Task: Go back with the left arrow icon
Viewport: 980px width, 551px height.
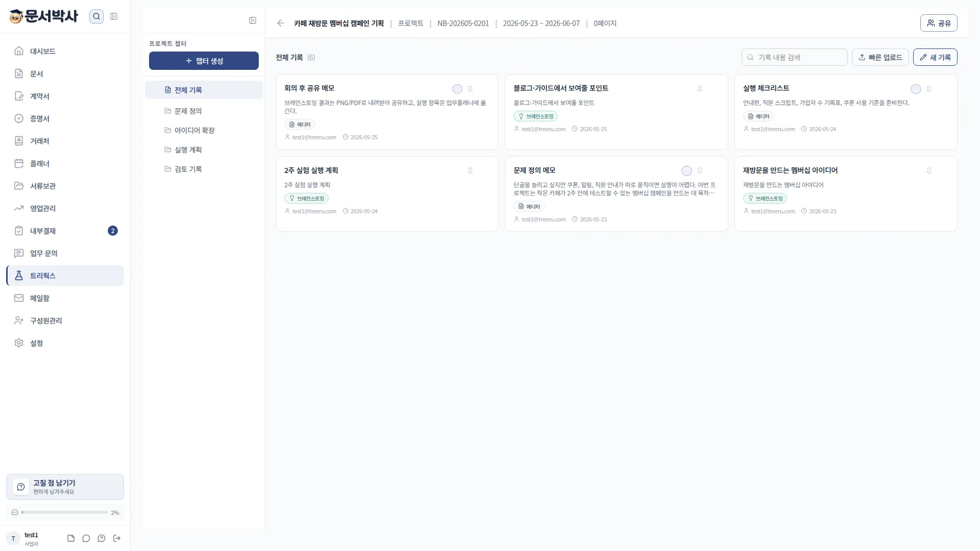Action: click(280, 23)
